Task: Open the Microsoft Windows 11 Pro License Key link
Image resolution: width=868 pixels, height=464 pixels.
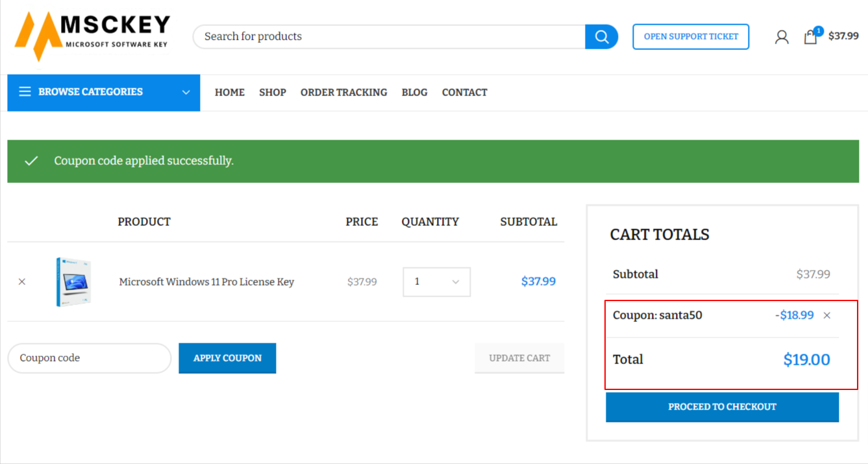Action: pyautogui.click(x=206, y=282)
